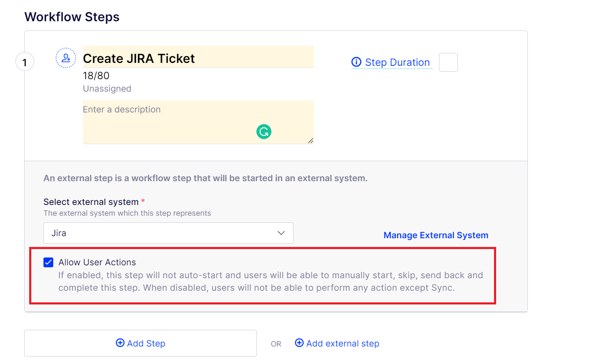Uncheck the Allow User Actions checkbox
This screenshot has width=592, height=364.
48,262
